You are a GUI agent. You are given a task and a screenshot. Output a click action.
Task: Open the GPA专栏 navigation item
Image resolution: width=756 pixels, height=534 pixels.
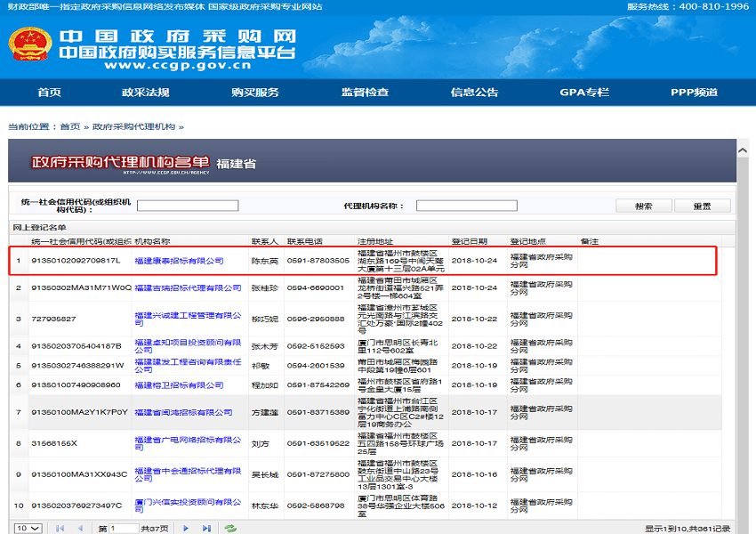[x=584, y=93]
